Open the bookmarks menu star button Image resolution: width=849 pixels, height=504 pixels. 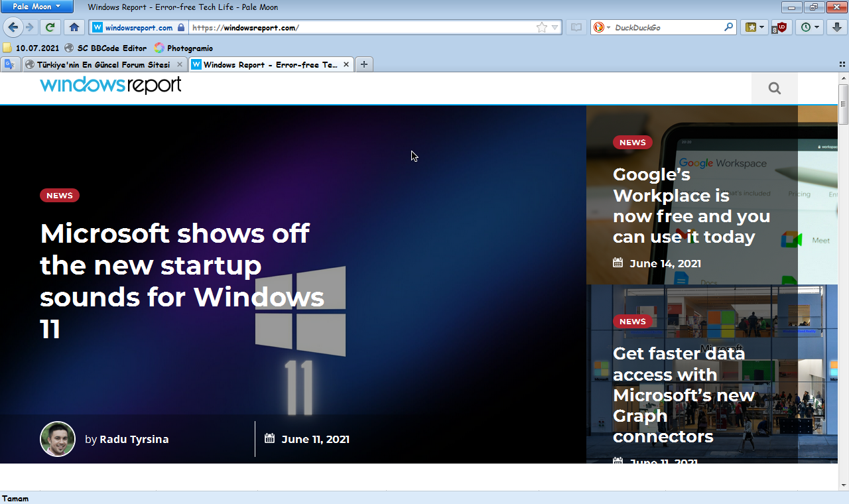click(x=751, y=27)
